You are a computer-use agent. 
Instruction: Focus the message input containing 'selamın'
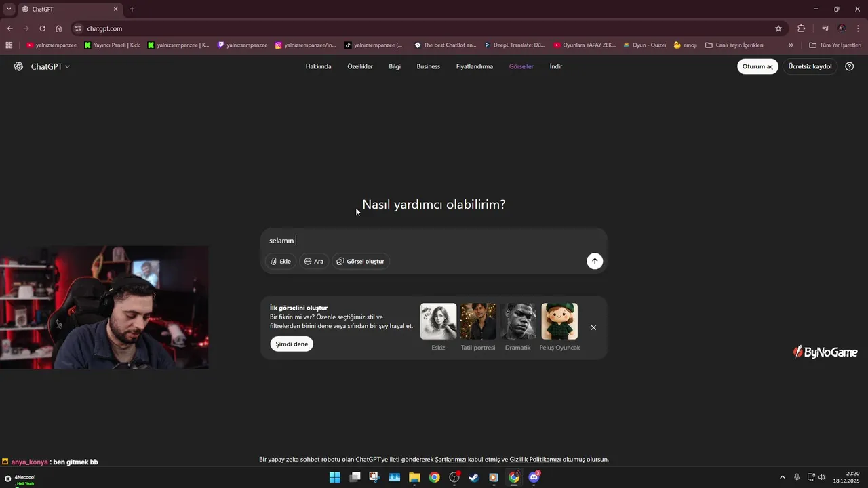434,241
